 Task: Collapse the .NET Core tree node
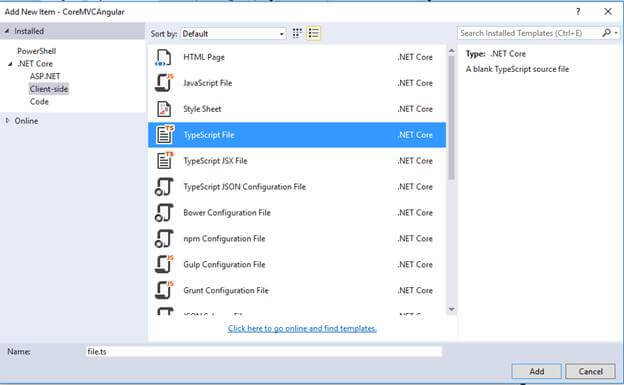coord(10,64)
